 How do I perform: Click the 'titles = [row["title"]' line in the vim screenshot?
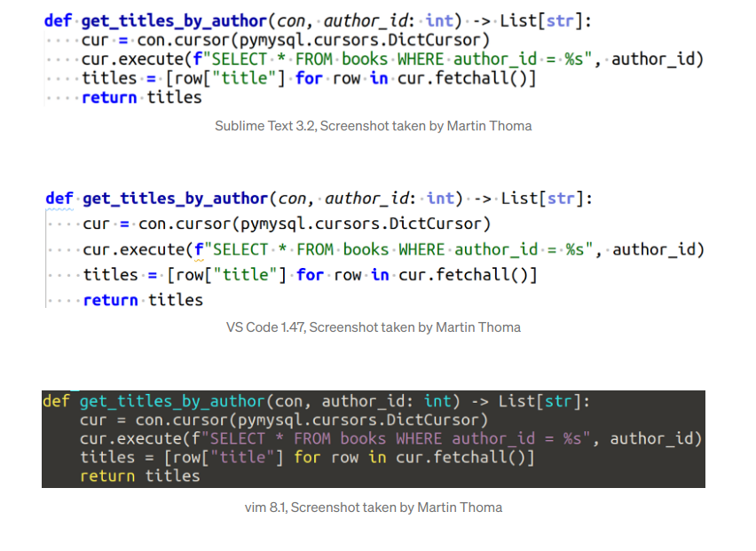point(307,458)
